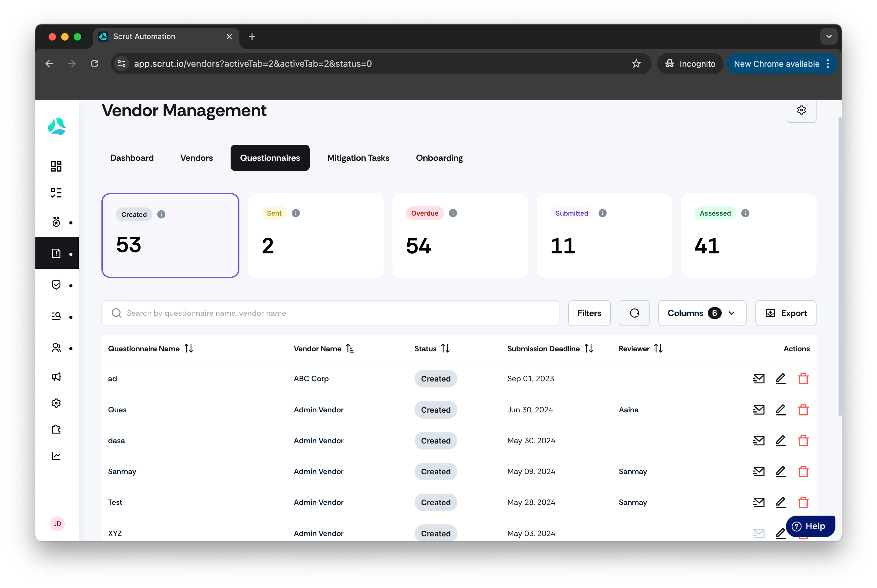Focus the questionnaire search field
This screenshot has width=877, height=588.
330,313
